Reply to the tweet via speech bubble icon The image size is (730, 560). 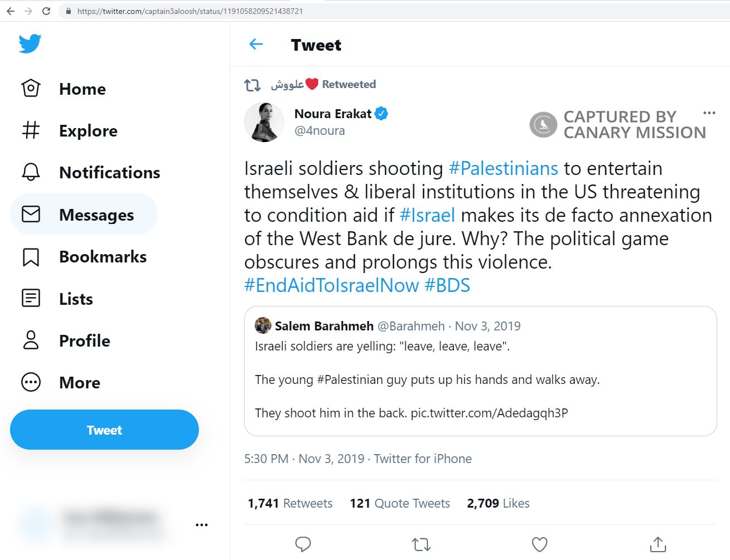303,544
